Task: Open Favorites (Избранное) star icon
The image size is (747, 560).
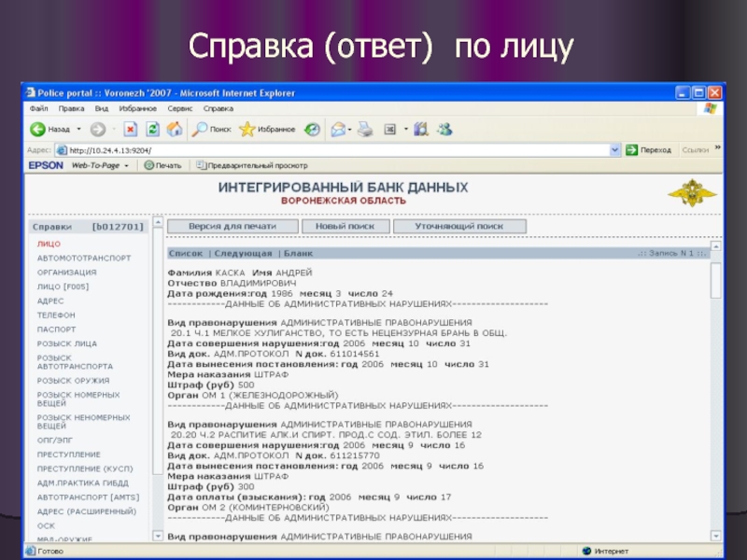Action: (267, 129)
